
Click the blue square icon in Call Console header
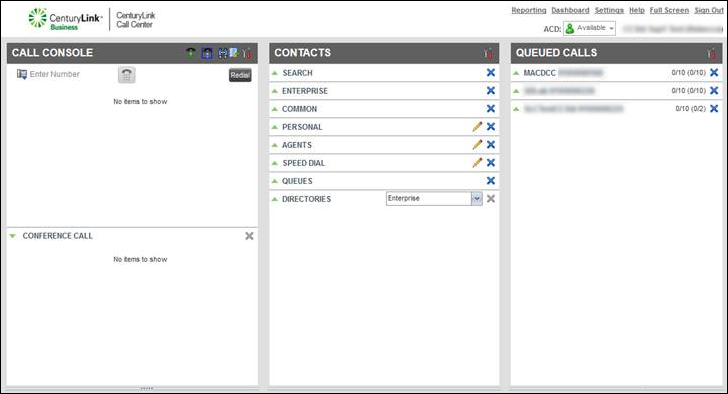click(x=207, y=53)
